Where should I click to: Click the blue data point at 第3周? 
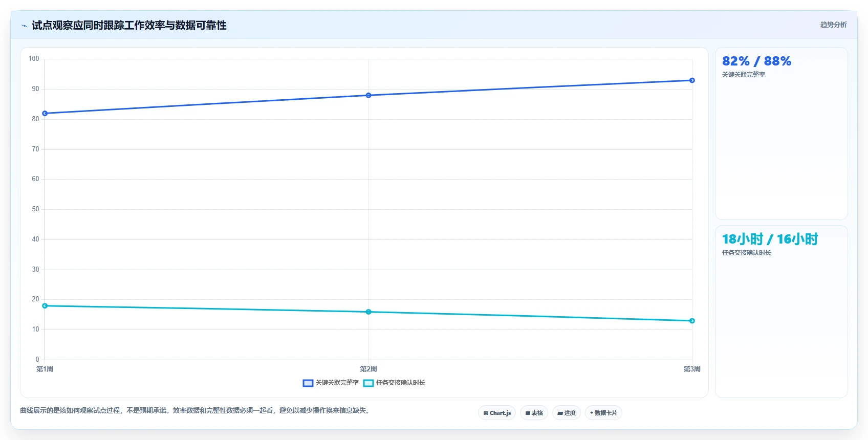[692, 80]
